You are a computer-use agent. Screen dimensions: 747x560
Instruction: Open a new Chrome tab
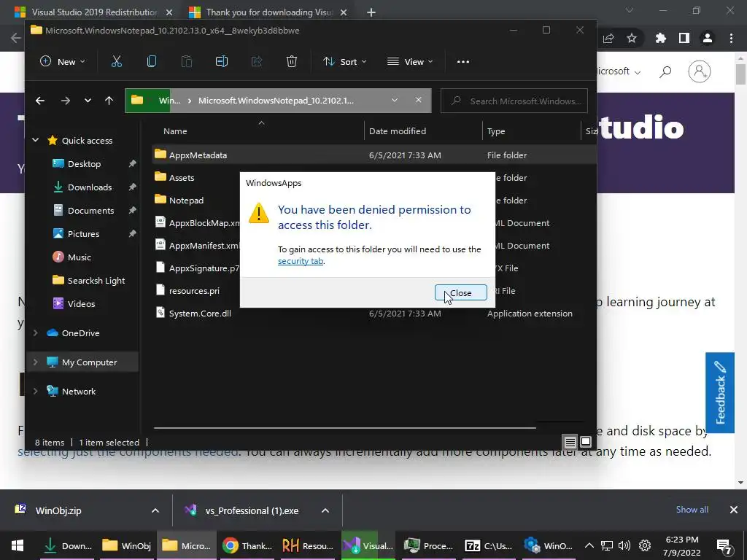pyautogui.click(x=371, y=12)
